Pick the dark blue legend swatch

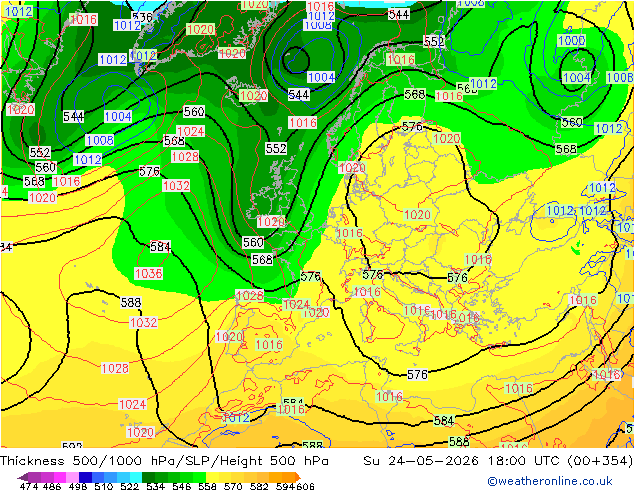click(85, 477)
